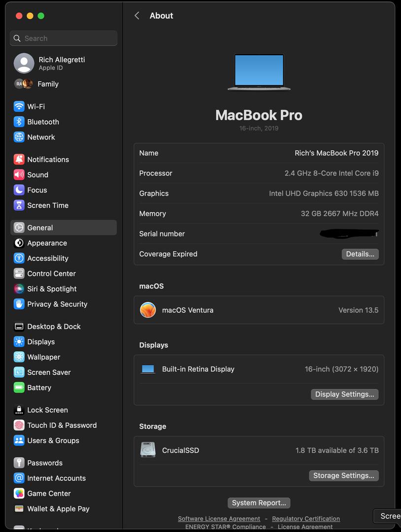The height and width of the screenshot is (532, 401).
Task: Click the Lock Screen padlock icon
Action: coord(19,410)
